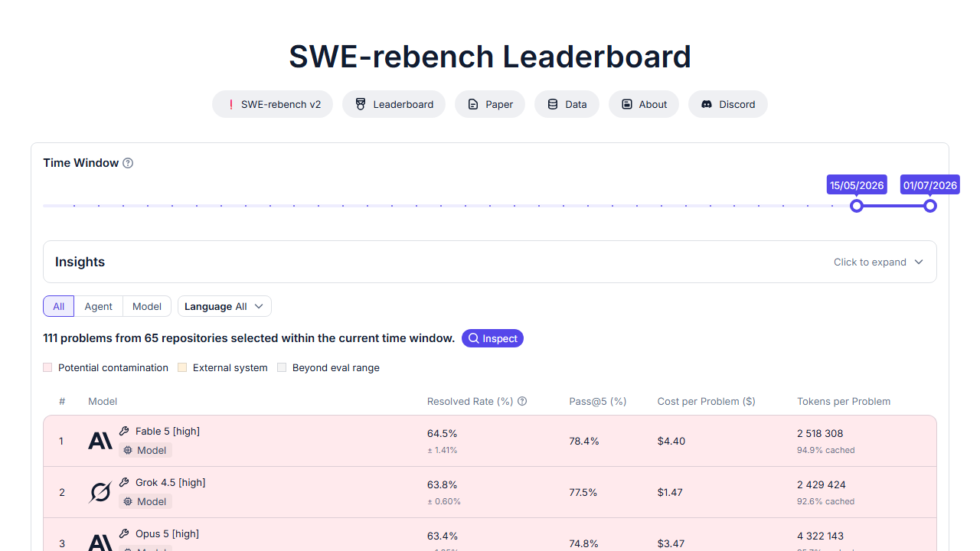Click the Model tag under Fable 5
Screen dimensions: 980x551
pyautogui.click(x=145, y=450)
